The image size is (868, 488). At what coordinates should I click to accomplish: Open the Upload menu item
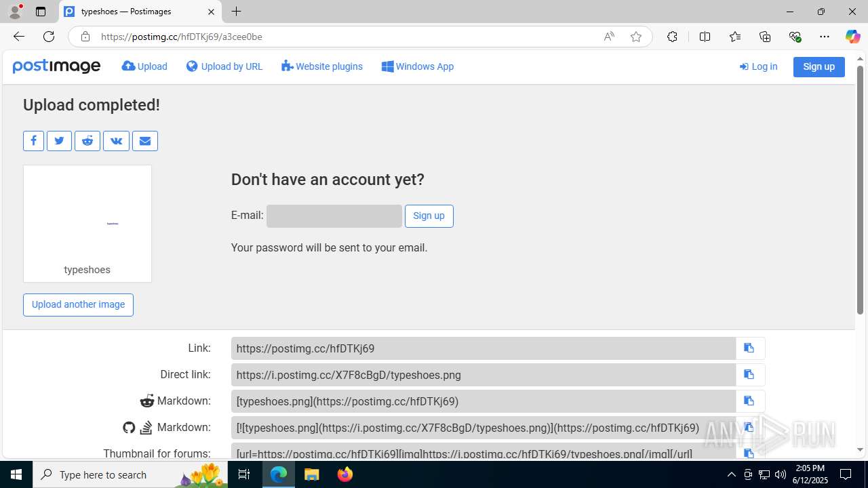point(144,66)
